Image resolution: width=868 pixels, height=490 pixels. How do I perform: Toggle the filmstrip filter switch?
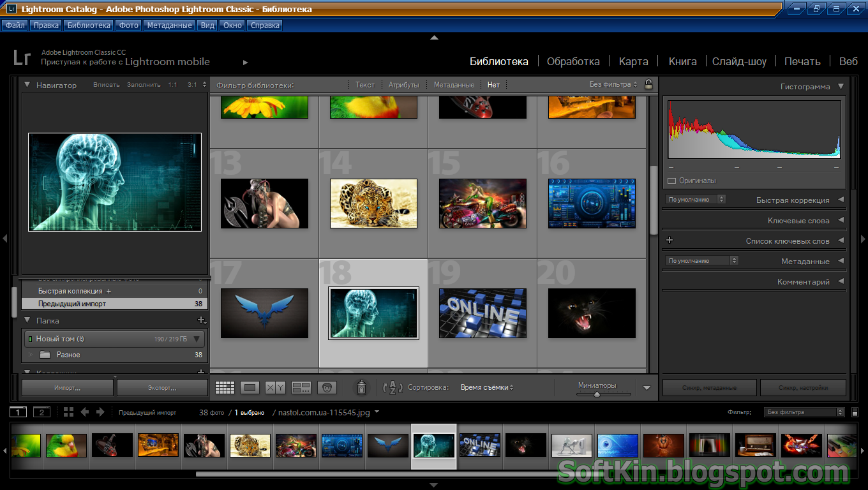click(855, 412)
